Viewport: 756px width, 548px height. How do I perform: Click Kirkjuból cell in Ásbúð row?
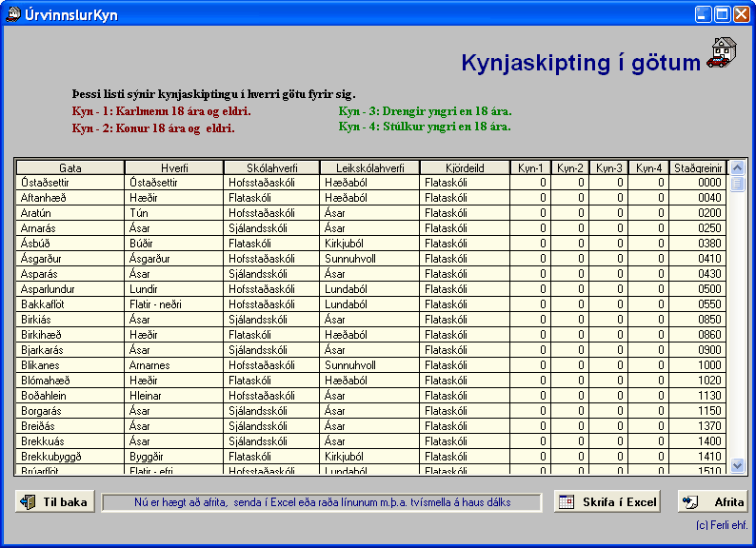[370, 244]
